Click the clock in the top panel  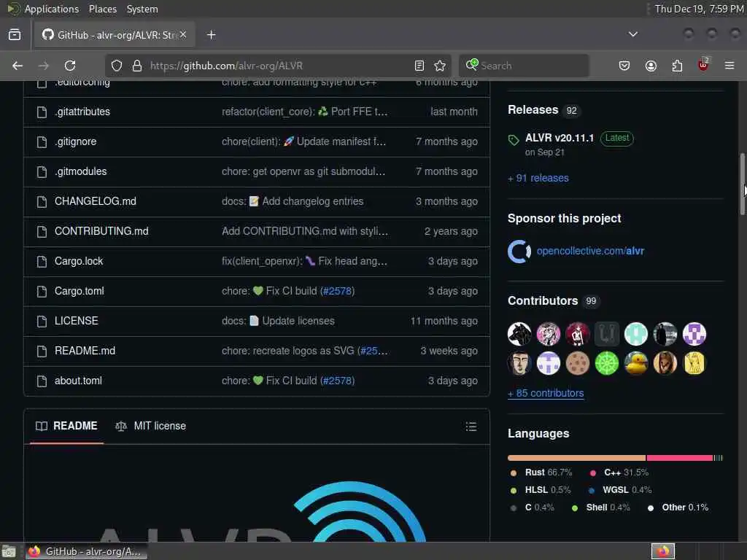point(699,9)
